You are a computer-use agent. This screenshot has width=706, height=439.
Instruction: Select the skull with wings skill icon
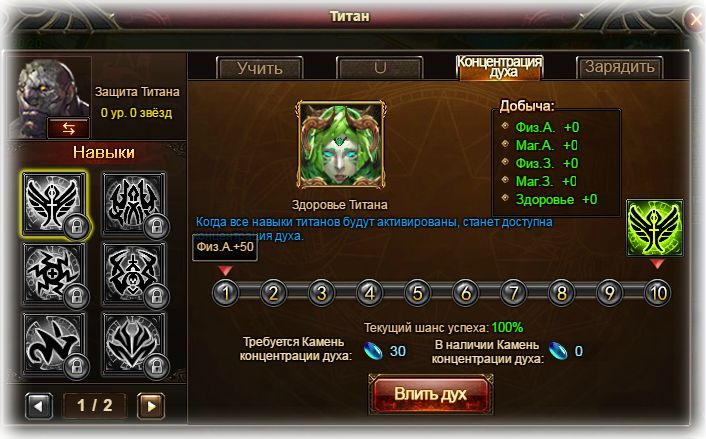(x=133, y=274)
